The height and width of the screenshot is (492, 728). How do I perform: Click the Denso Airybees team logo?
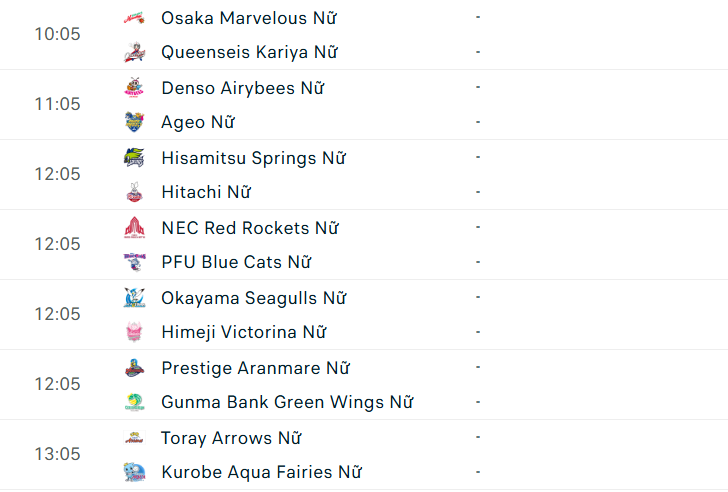point(134,88)
